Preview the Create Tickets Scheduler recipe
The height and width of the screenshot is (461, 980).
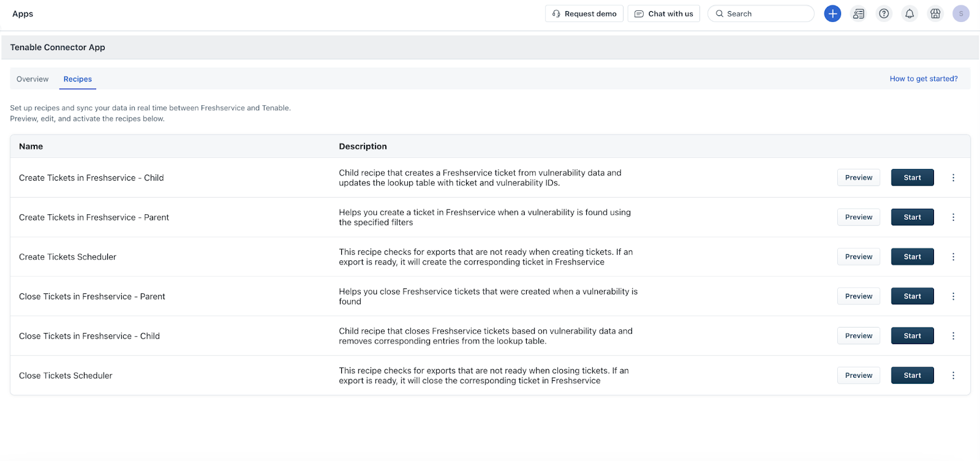pos(859,257)
